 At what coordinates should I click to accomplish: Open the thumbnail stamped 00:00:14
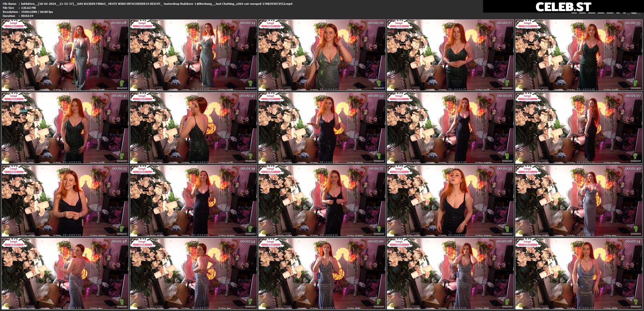point(193,55)
